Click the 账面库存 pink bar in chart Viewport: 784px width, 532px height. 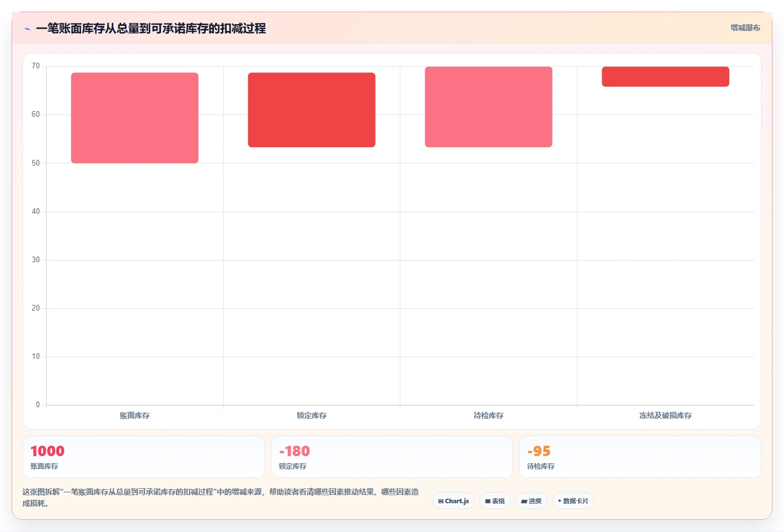tap(135, 118)
